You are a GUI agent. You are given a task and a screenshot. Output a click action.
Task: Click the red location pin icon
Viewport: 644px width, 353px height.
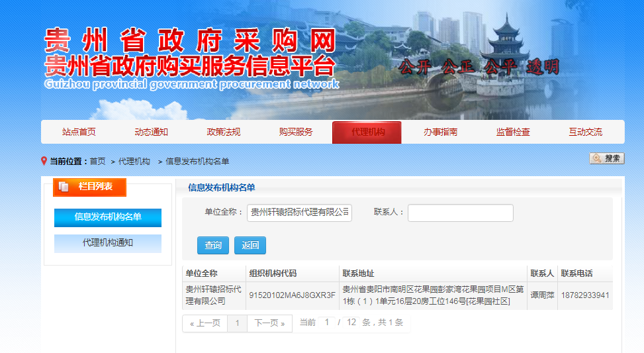point(44,161)
